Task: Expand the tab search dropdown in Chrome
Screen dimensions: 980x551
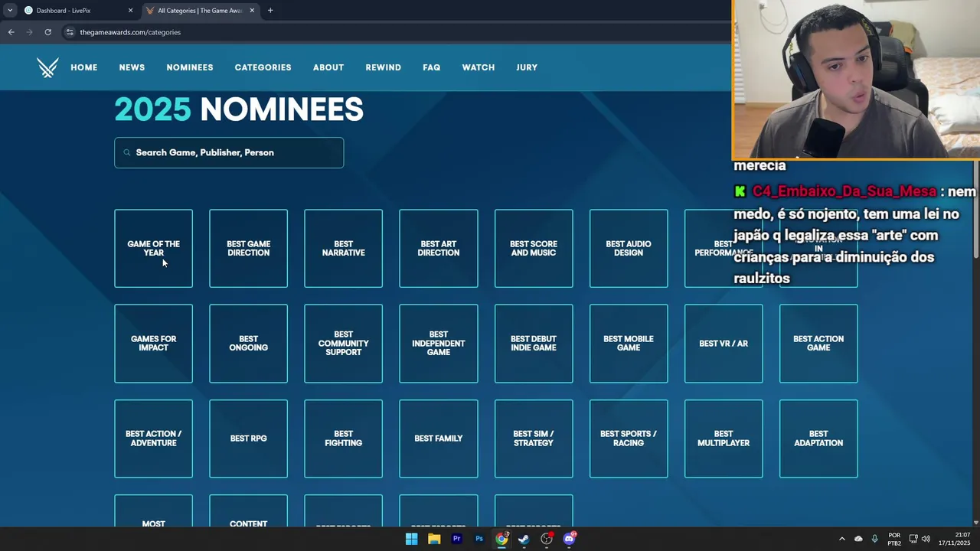Action: pos(10,11)
